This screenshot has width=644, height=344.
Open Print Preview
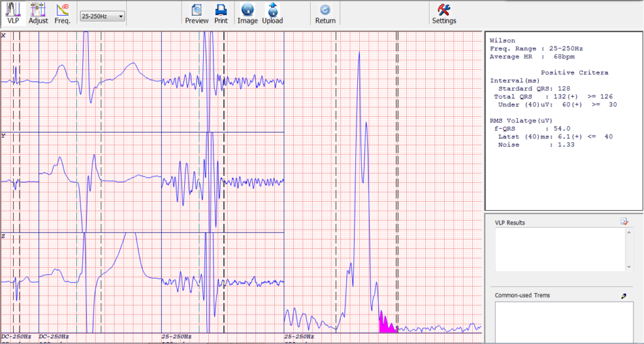point(197,13)
